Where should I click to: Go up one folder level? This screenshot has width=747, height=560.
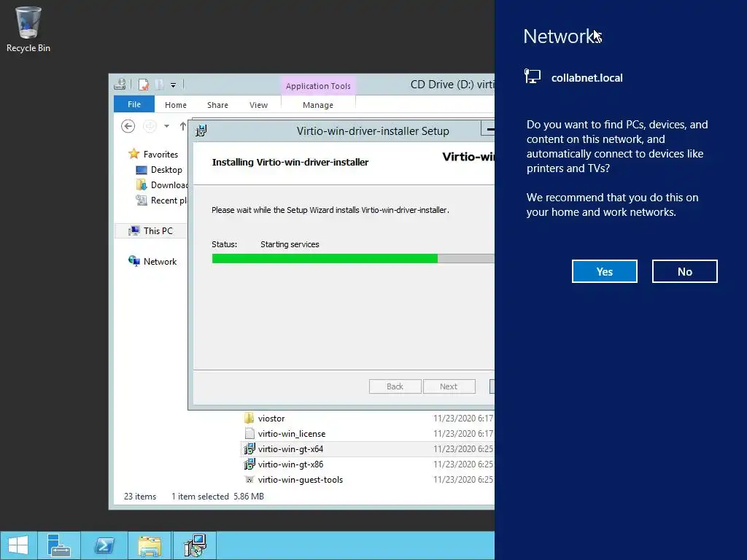tap(183, 126)
